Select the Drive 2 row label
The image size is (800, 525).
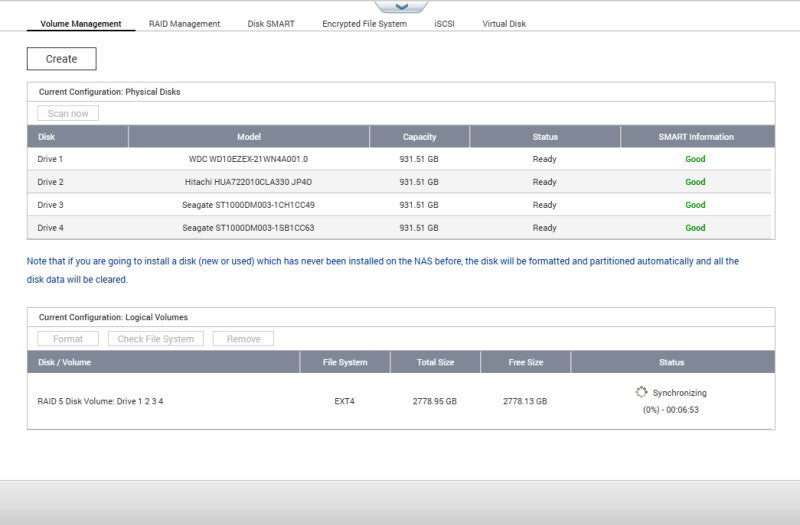[x=50, y=182]
